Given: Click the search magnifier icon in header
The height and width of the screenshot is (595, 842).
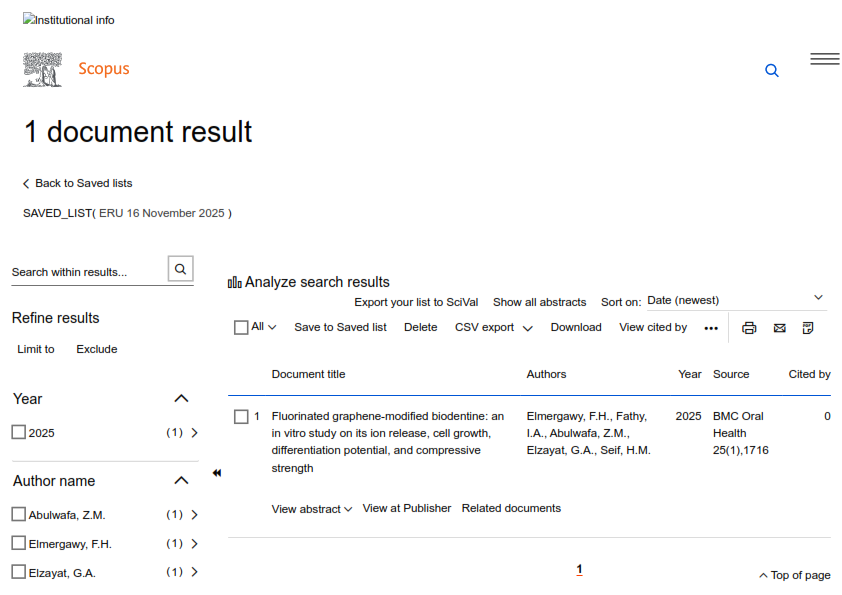Looking at the screenshot, I should [x=771, y=71].
